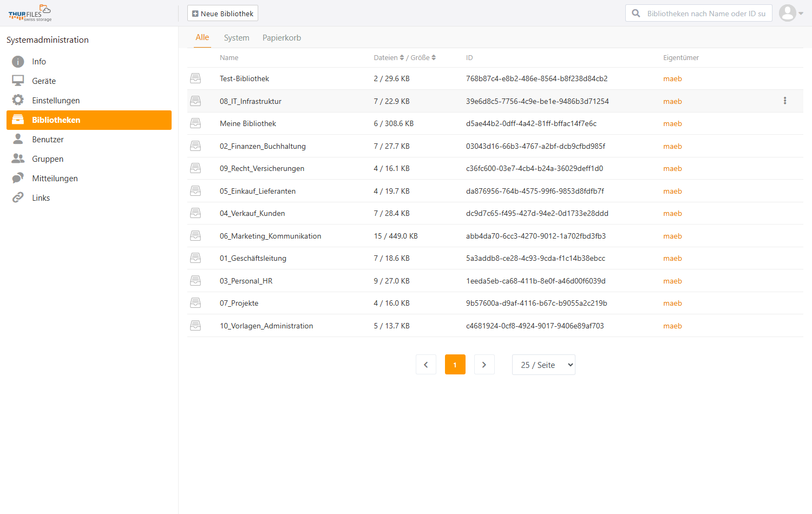Click library icon of Meine Bibliothek row
The width and height of the screenshot is (812, 514).
click(x=195, y=123)
